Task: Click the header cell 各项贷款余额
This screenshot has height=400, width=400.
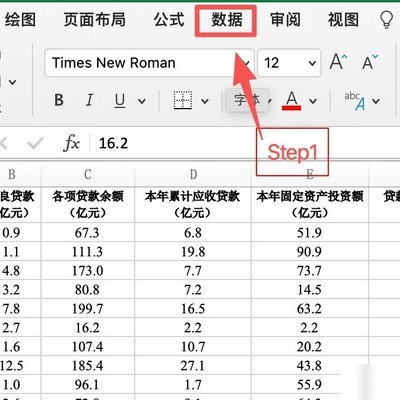Action: pos(87,204)
